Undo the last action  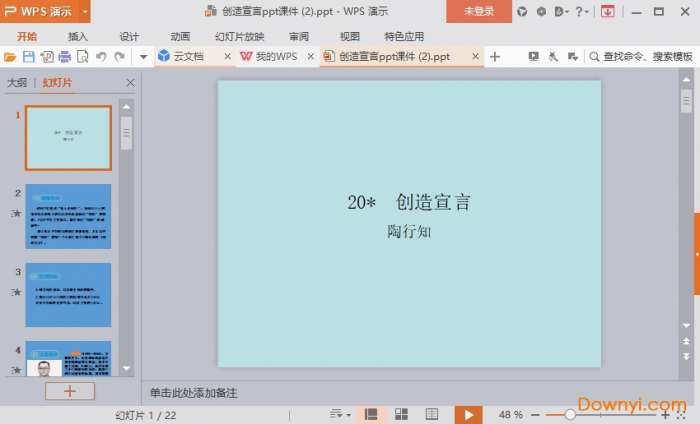click(101, 57)
